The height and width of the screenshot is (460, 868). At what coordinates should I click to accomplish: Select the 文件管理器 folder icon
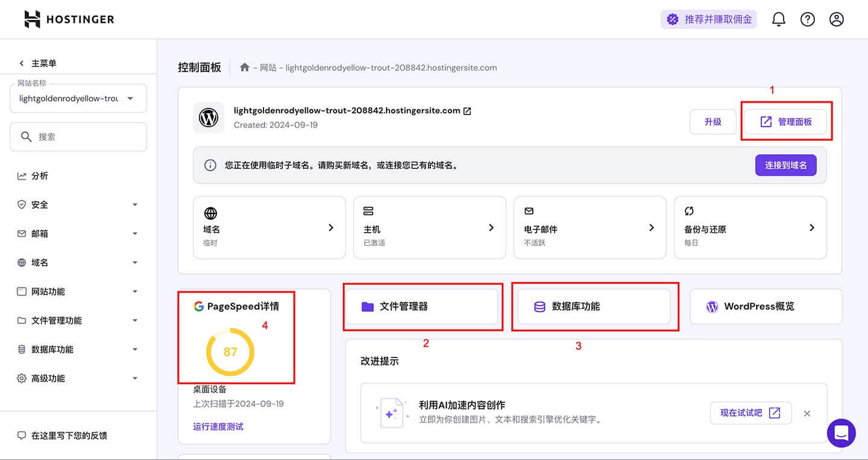pyautogui.click(x=368, y=306)
